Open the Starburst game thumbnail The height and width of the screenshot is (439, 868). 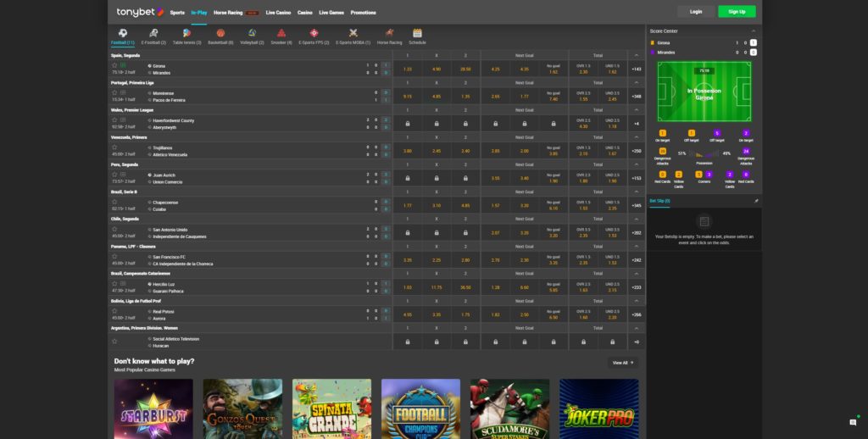pos(153,408)
